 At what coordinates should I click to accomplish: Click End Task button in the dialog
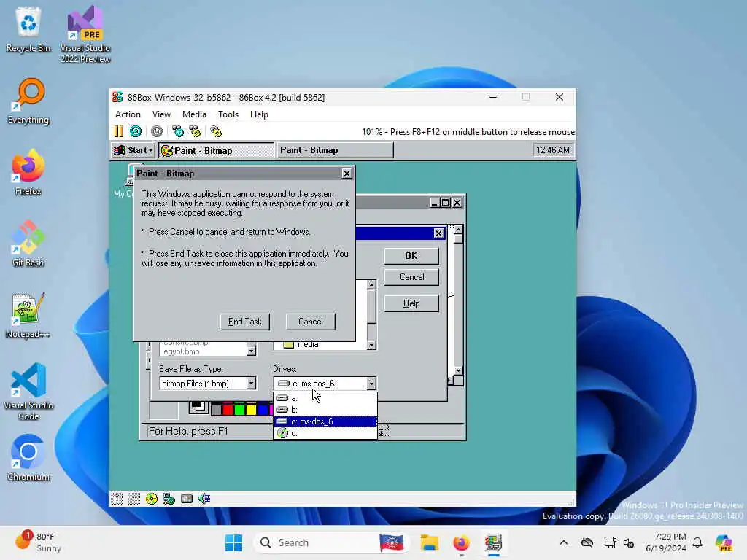pyautogui.click(x=245, y=322)
